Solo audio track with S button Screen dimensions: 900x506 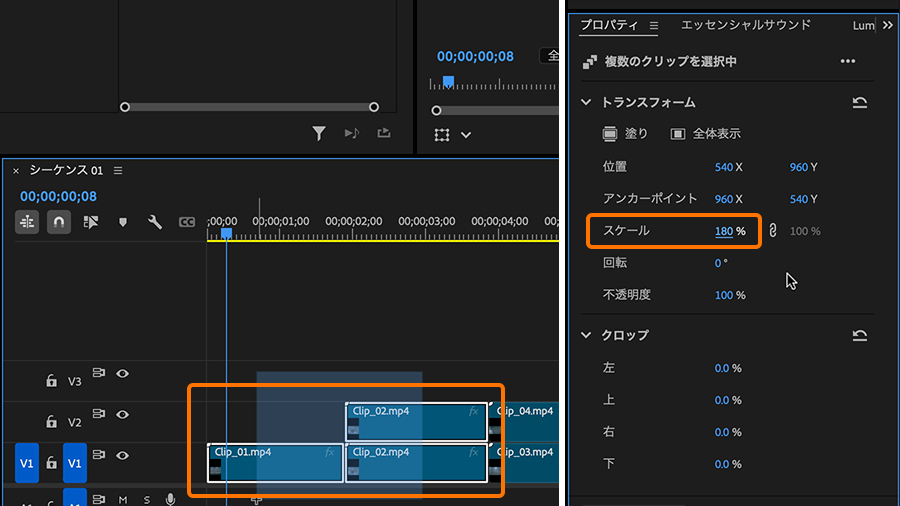click(147, 500)
